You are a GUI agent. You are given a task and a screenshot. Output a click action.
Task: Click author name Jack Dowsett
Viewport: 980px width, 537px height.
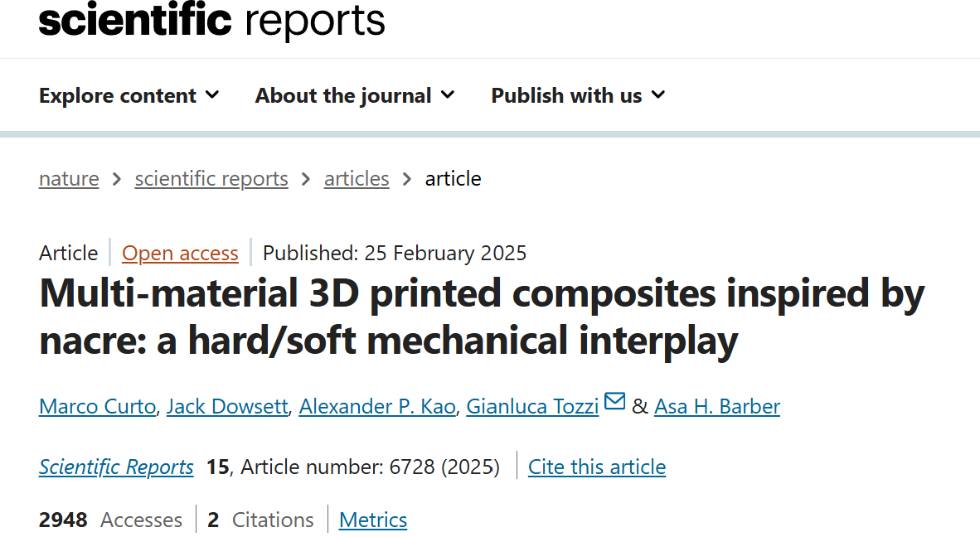[227, 407]
